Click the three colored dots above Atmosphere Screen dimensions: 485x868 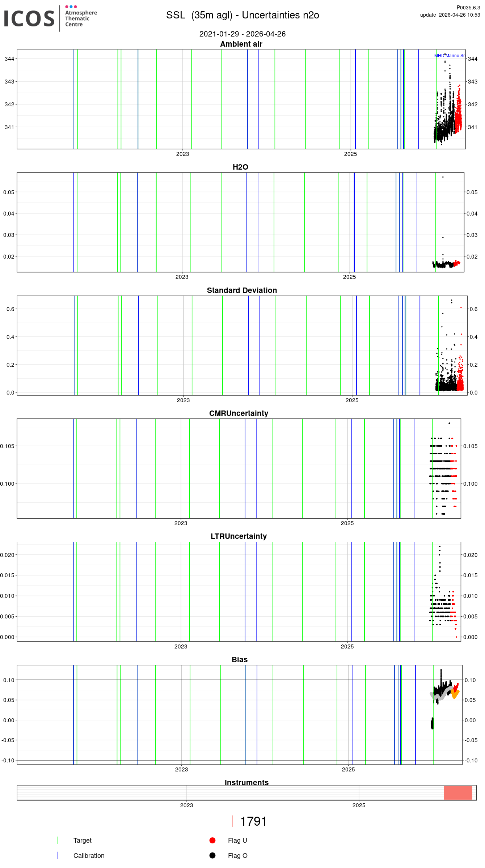pyautogui.click(x=71, y=7)
